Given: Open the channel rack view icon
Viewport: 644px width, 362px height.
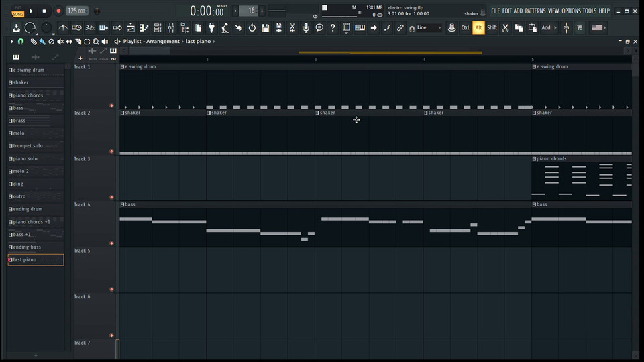Looking at the screenshot, I should [158, 28].
